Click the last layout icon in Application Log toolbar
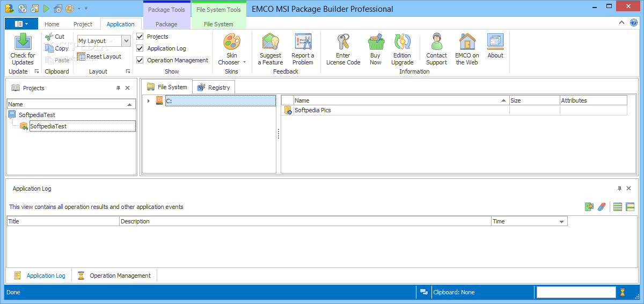 click(x=630, y=207)
